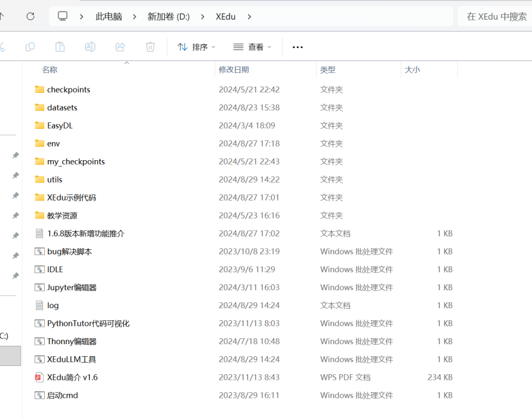
Task: Click the computer monitor icon in breadcrumb
Action: tap(62, 16)
